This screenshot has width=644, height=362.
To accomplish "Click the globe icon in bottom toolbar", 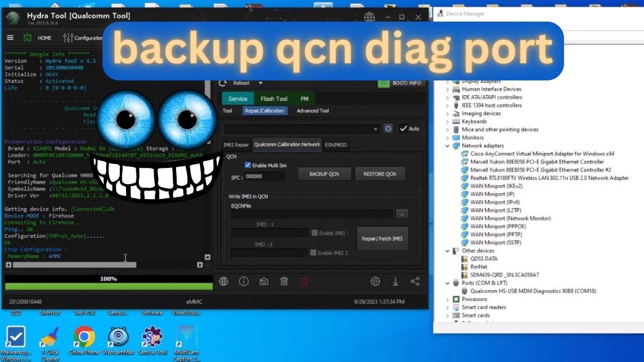I will [x=224, y=282].
